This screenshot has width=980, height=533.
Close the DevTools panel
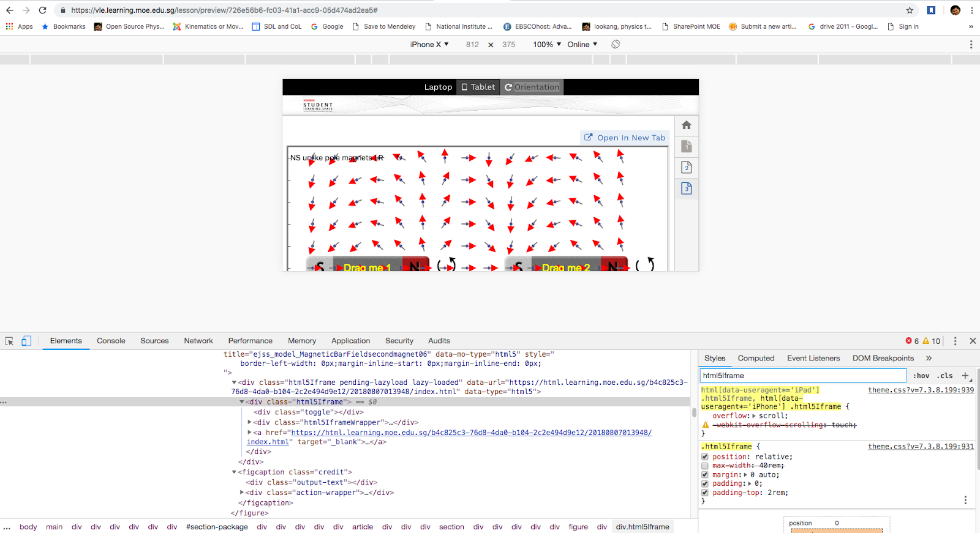(x=973, y=341)
